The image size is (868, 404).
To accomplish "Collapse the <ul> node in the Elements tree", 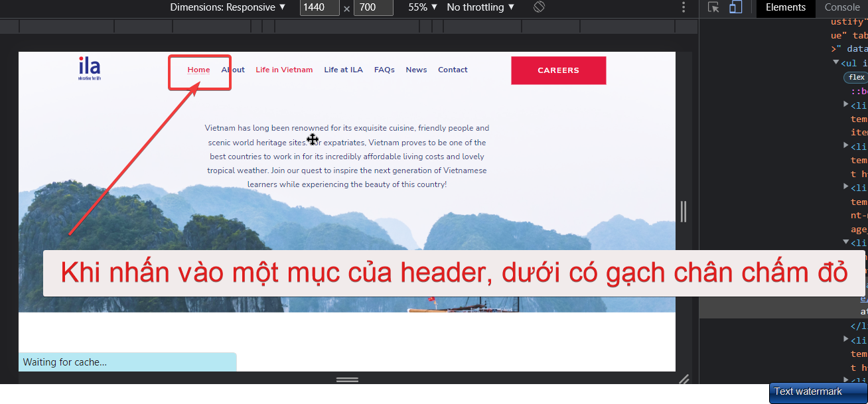I will point(836,62).
